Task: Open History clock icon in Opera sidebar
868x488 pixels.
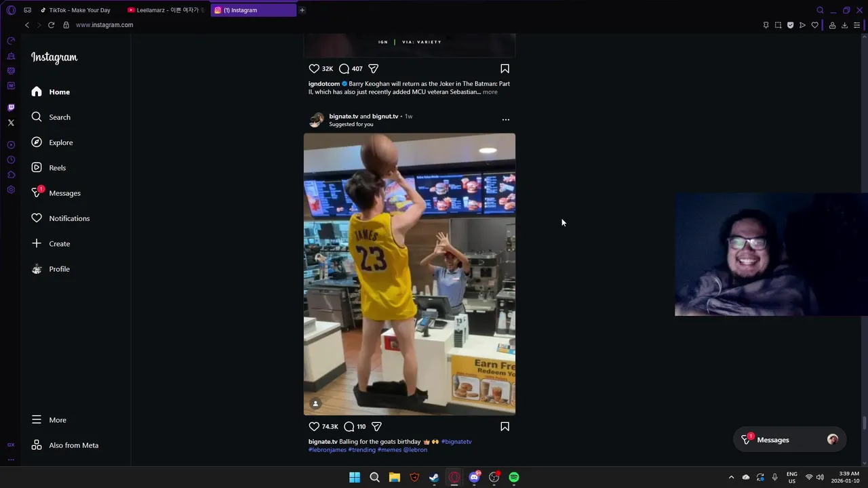Action: [x=11, y=160]
